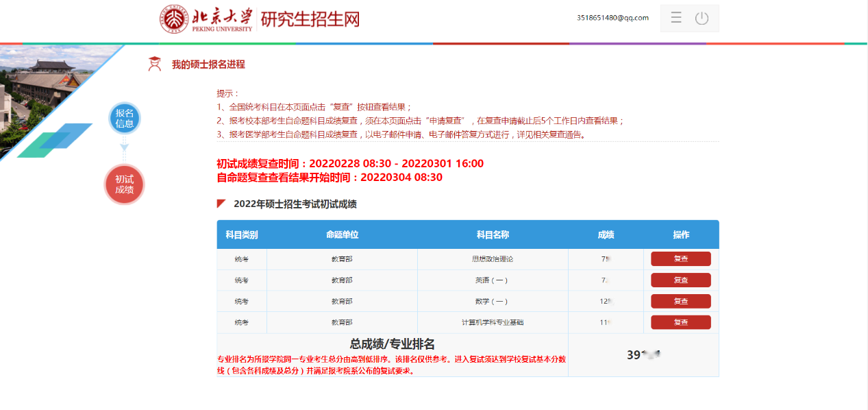Screen dimensions: 868x410
Task: Click the 计算机学科专业基础 score cell
Action: 606,322
